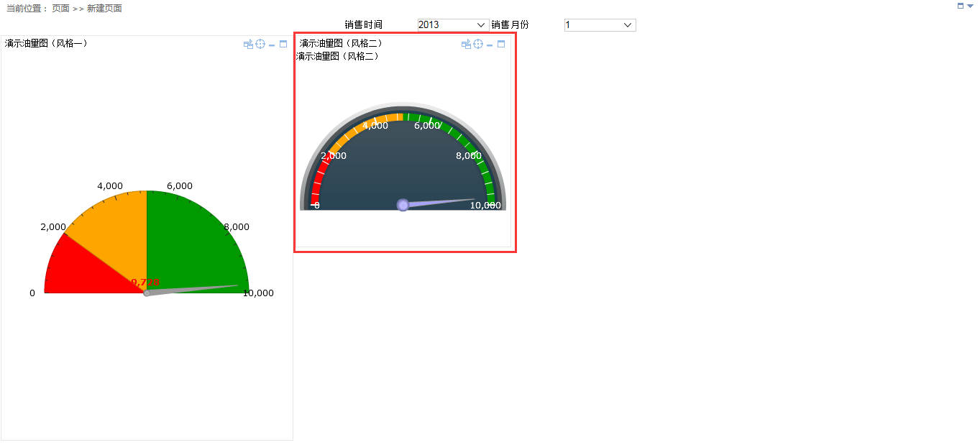Viewport: 980px width, 445px height.
Task: Click target crosshair icon on 风格一 panel
Action: [260, 45]
